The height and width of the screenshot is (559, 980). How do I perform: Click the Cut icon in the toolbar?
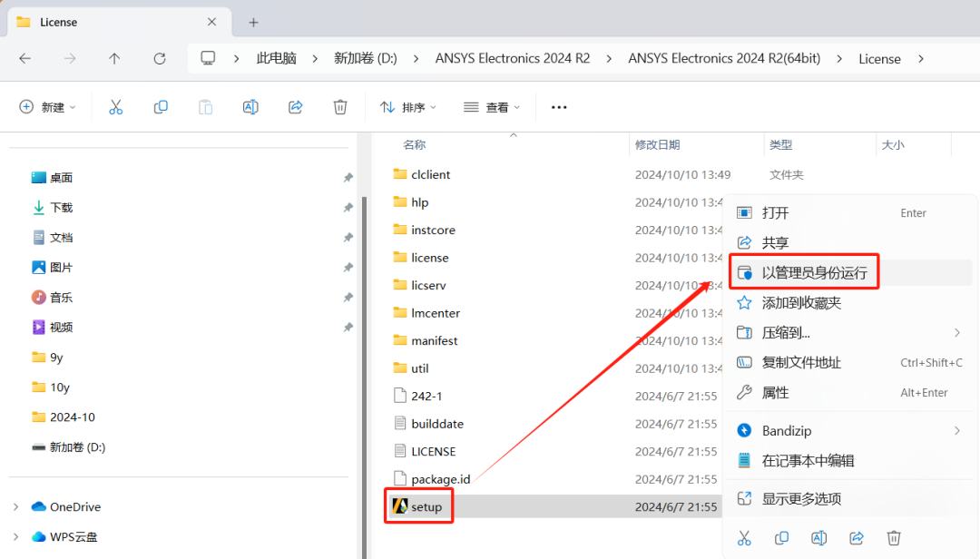pyautogui.click(x=115, y=108)
